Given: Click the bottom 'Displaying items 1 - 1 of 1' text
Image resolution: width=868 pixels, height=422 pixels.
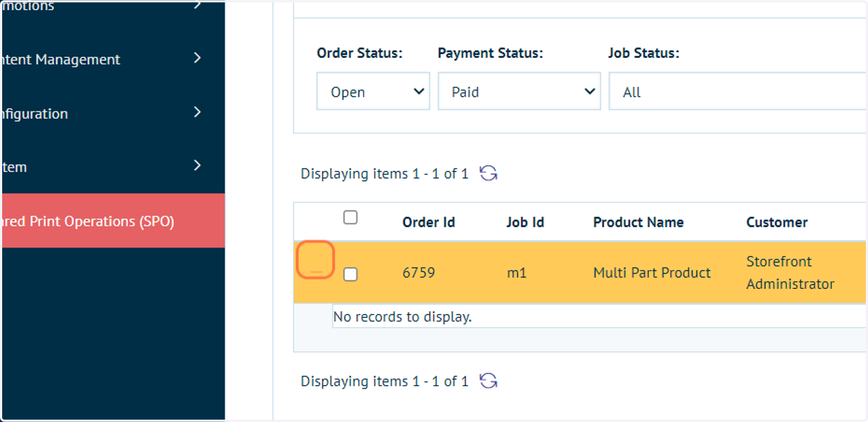Looking at the screenshot, I should (385, 381).
